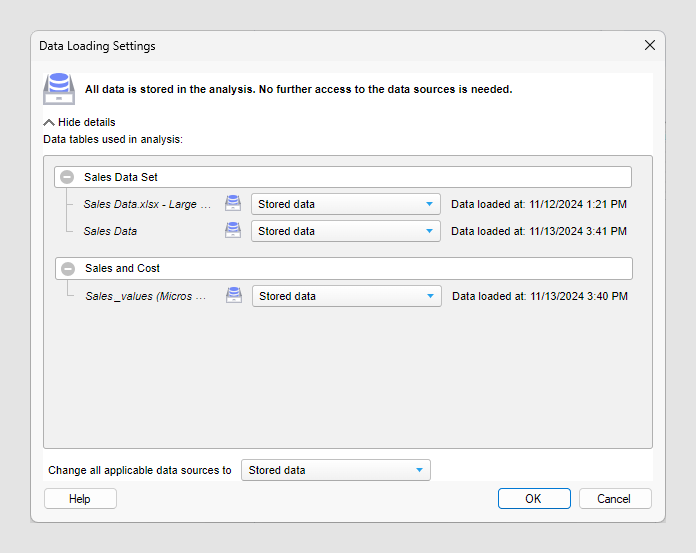696x553 pixels.
Task: Click stored data icon beside Sales Data.xlsx
Action: (233, 204)
